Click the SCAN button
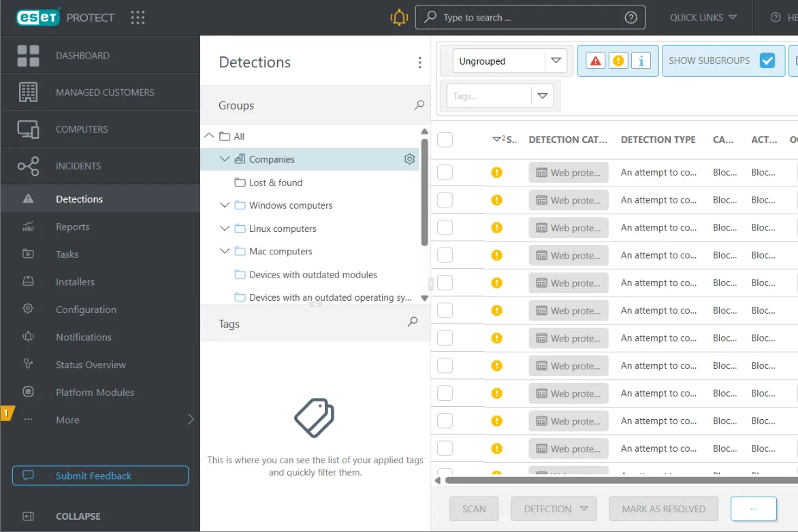The width and height of the screenshot is (798, 532). click(x=474, y=508)
